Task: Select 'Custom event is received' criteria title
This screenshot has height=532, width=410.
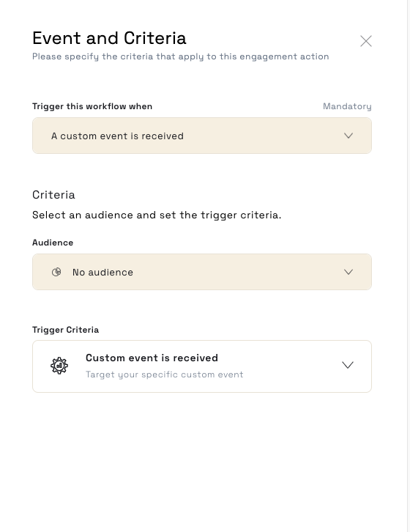Action: pos(152,358)
